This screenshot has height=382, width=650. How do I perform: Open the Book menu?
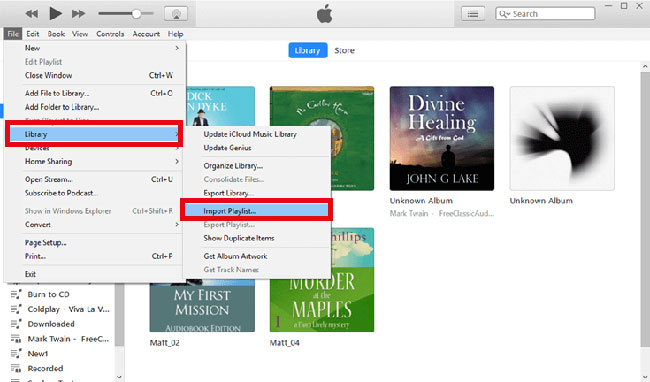click(56, 34)
